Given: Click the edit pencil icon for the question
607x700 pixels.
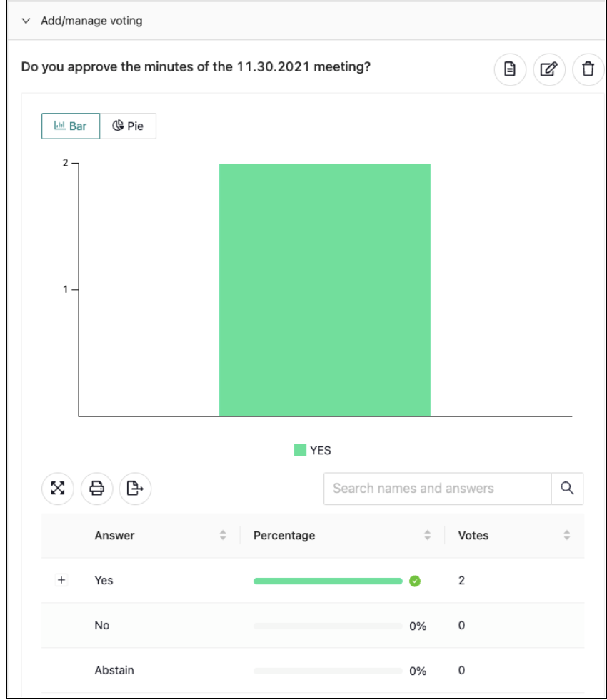Looking at the screenshot, I should (549, 69).
